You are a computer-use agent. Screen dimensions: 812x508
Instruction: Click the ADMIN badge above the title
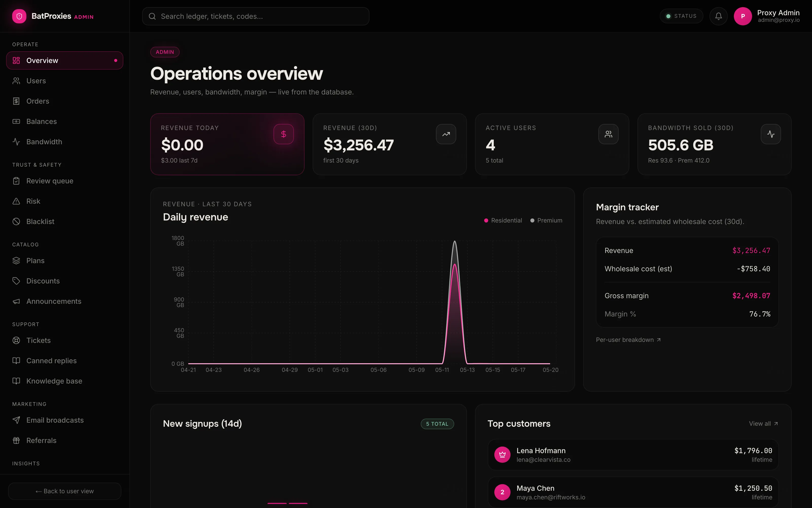(165, 52)
